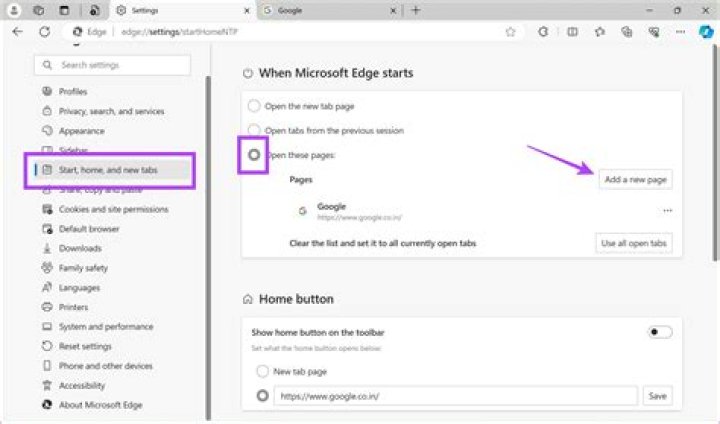Close the Google tab
The width and height of the screenshot is (720, 424).
(393, 10)
